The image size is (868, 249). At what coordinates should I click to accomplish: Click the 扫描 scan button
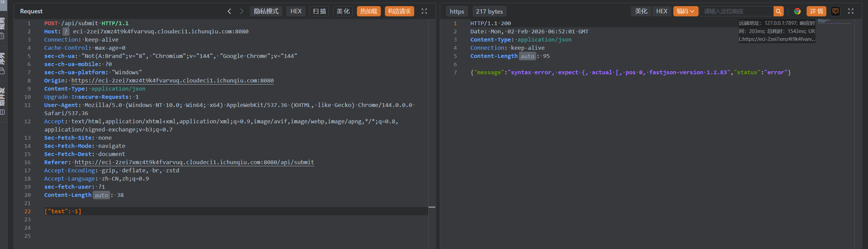click(x=319, y=11)
